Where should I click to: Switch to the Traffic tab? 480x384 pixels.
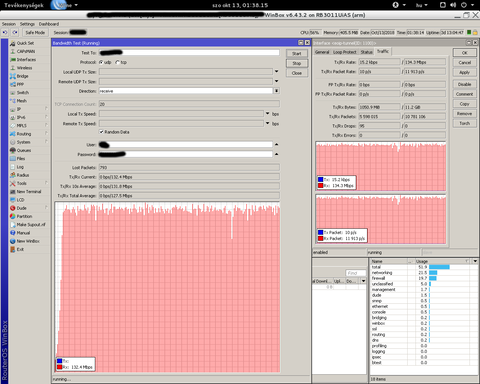(383, 51)
